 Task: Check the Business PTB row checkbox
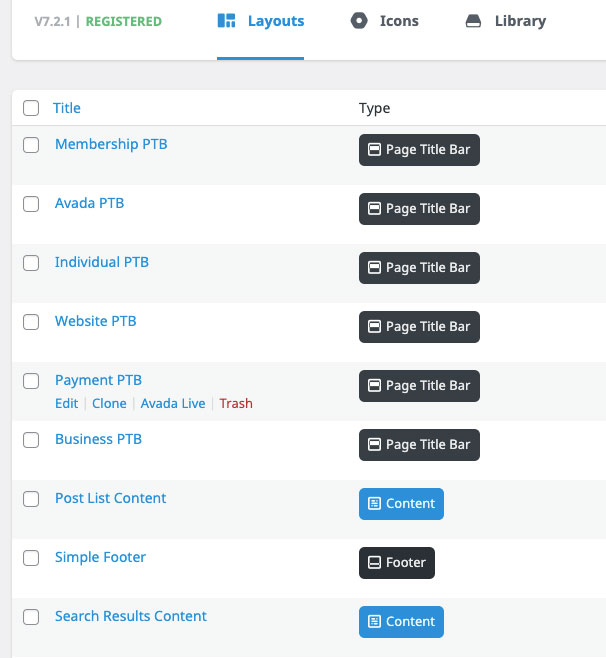31,440
